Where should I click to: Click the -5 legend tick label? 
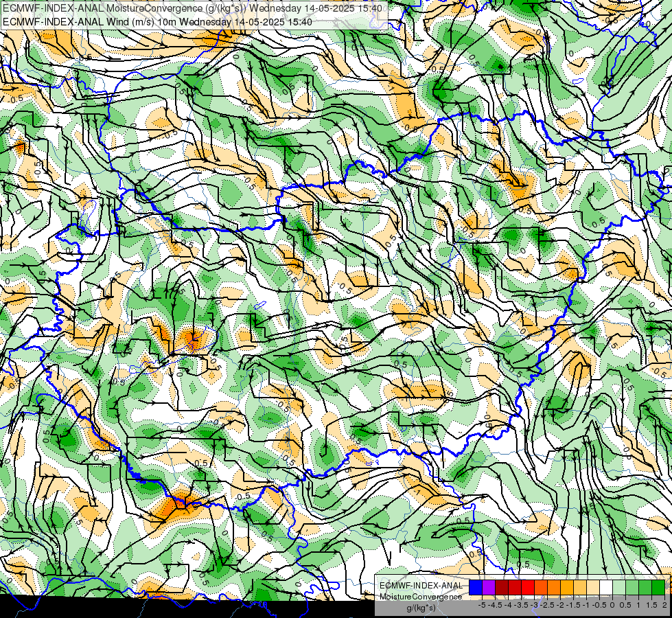pyautogui.click(x=482, y=605)
